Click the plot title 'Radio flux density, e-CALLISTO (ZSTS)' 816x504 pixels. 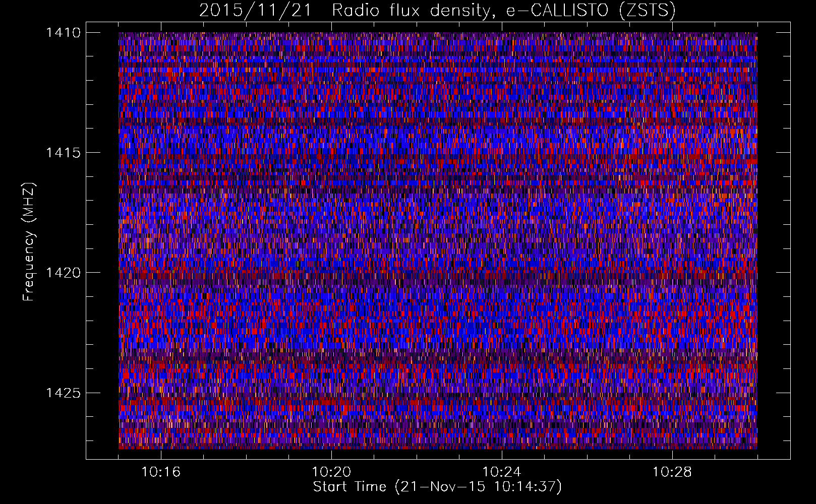click(504, 10)
